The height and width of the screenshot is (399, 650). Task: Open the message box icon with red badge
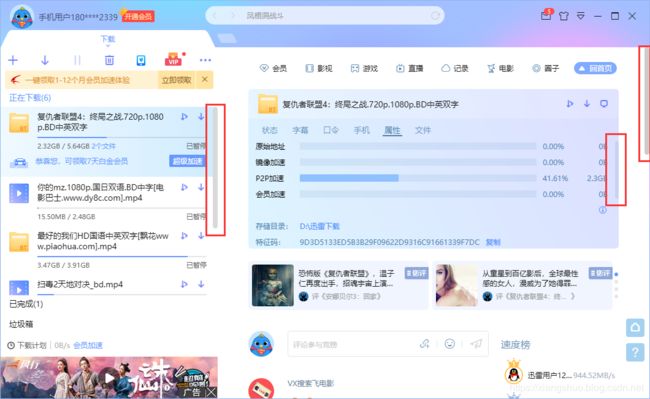pos(546,15)
